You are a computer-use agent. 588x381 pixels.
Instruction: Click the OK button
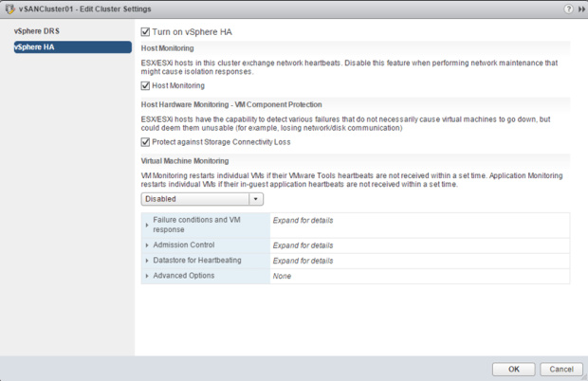pos(513,369)
